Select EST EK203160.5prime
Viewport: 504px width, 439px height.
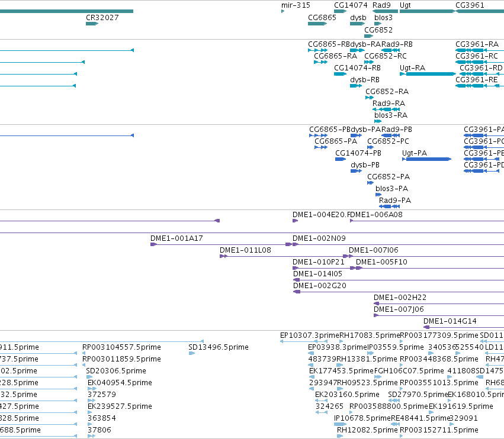point(321,401)
